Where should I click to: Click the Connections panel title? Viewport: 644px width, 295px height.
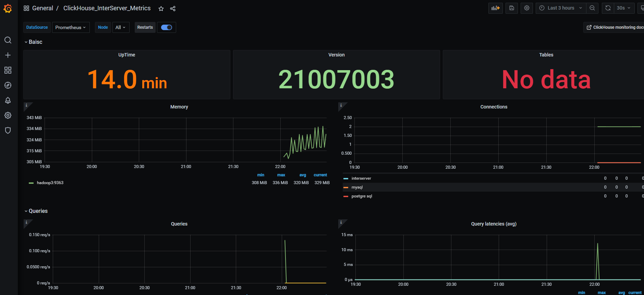pos(494,107)
